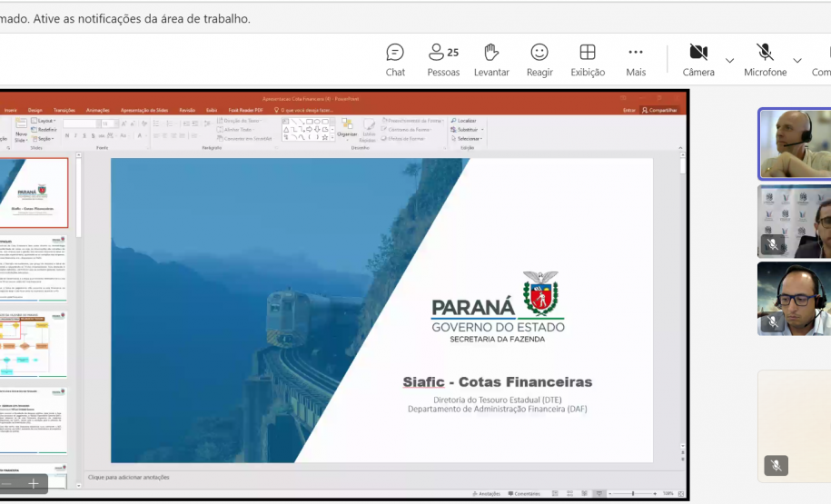The height and width of the screenshot is (504, 831).
Task: Open the Transições ribbon tab
Action: point(64,110)
